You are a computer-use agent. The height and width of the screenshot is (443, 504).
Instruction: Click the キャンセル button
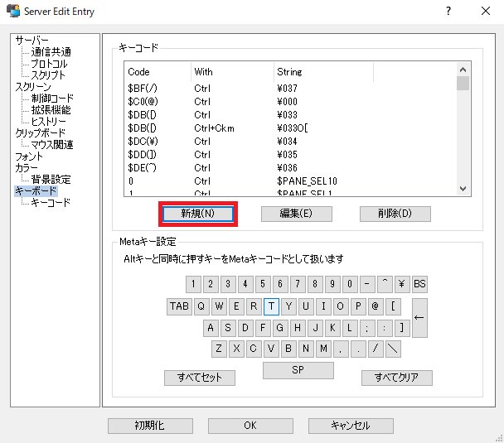click(351, 426)
